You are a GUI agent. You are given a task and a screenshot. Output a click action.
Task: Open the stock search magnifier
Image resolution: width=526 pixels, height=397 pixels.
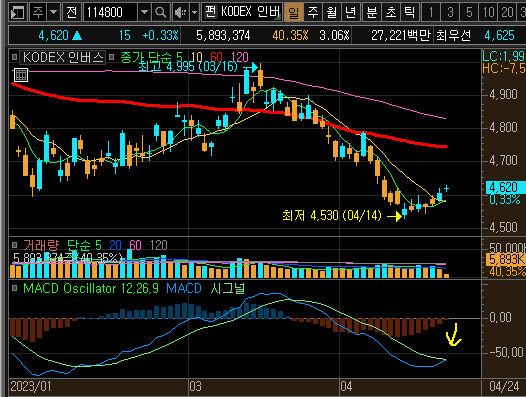[x=161, y=13]
